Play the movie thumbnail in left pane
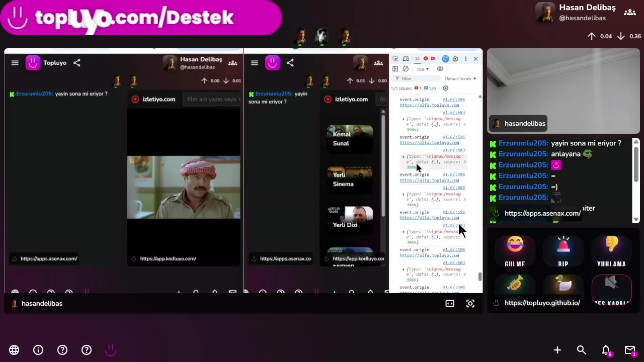 184,187
